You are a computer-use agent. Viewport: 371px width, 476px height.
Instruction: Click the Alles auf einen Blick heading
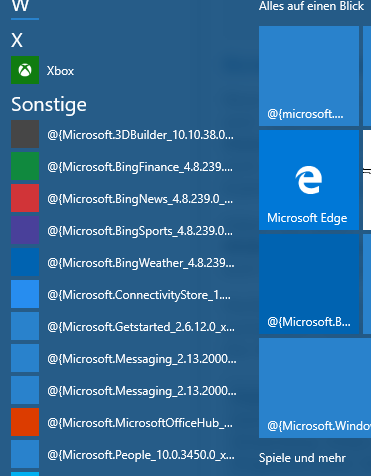coord(311,6)
